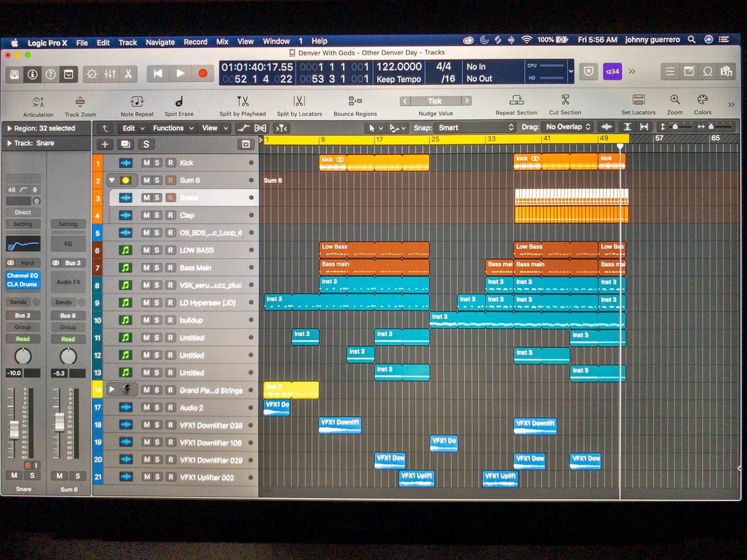Viewport: 747px width, 560px height.
Task: Open the Mixer faders icon
Action: point(110,73)
